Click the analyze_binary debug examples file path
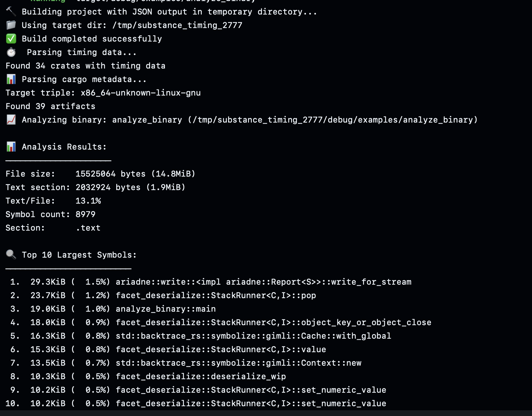The width and height of the screenshot is (532, 416). tap(333, 120)
